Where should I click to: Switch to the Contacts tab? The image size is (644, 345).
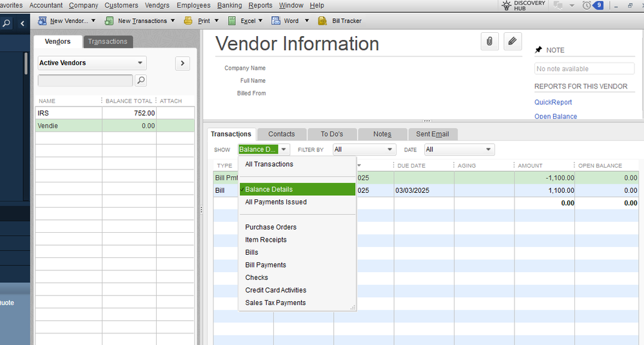pos(282,134)
